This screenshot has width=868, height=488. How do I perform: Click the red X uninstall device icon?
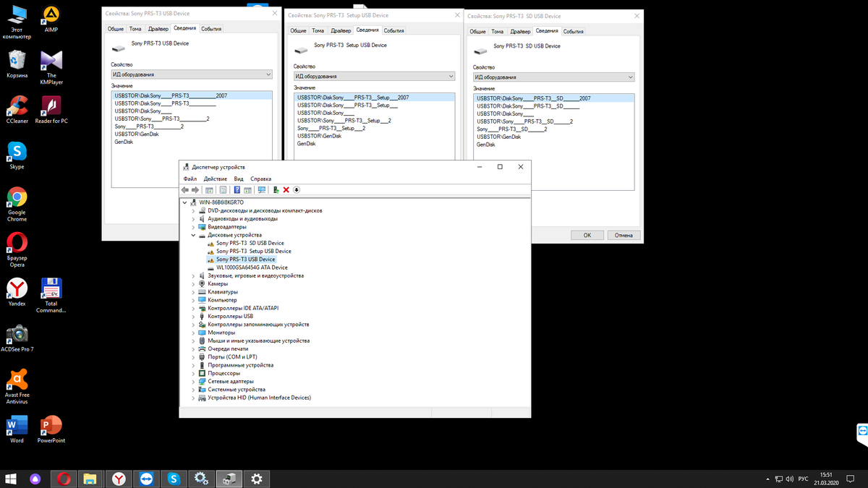pyautogui.click(x=286, y=190)
